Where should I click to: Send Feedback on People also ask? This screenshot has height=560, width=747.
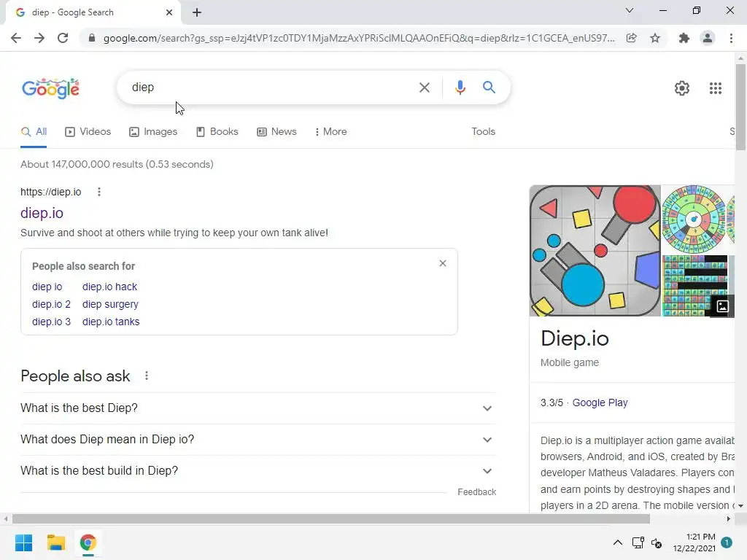[477, 492]
